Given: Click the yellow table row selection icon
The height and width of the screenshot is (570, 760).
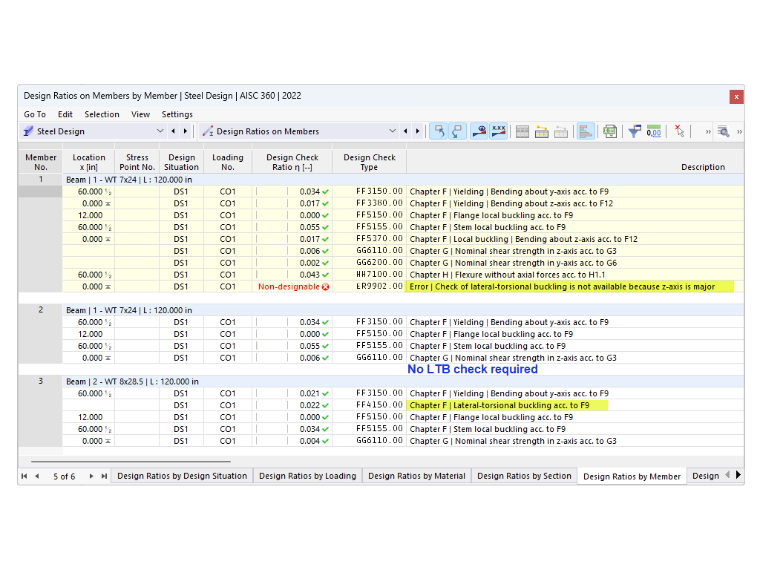Looking at the screenshot, I should click(x=541, y=131).
